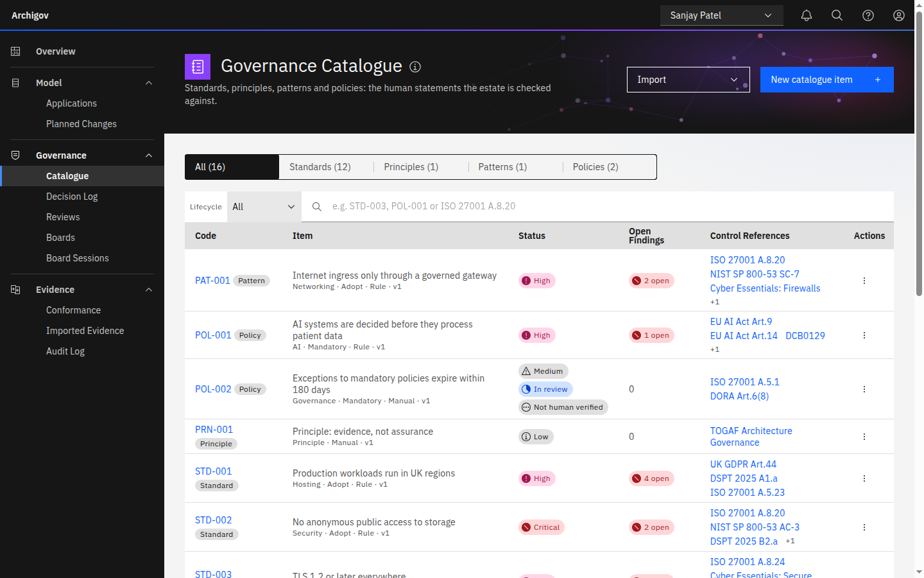The image size is (924, 578).
Task: Open TOGAF Architecture Governance reference link
Action: coord(751,437)
